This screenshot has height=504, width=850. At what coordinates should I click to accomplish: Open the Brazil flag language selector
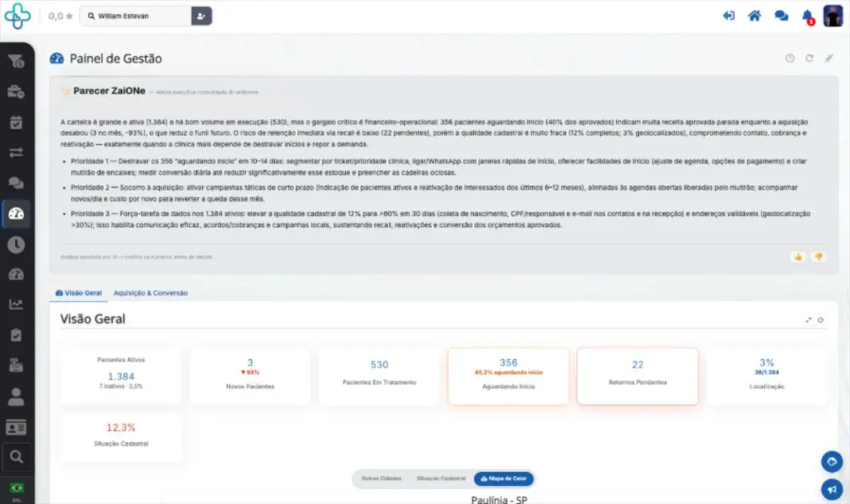point(16,488)
